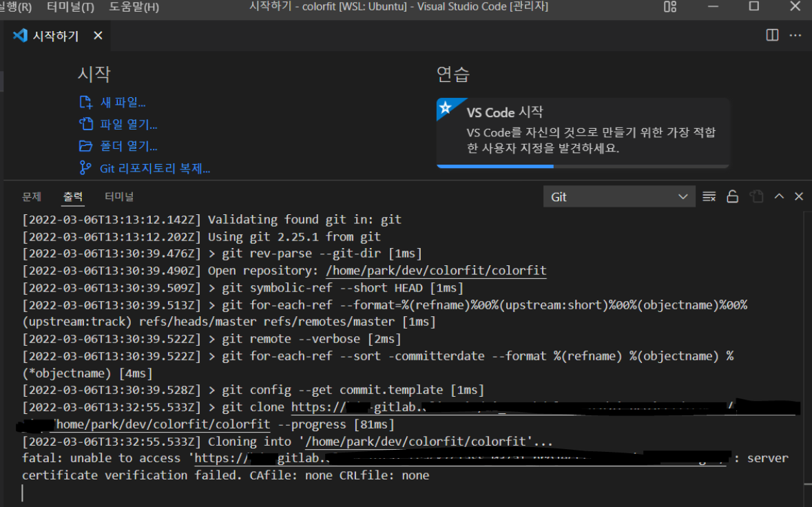Click the 'Validating found git in: git' line
This screenshot has width=812, height=507.
(x=212, y=220)
